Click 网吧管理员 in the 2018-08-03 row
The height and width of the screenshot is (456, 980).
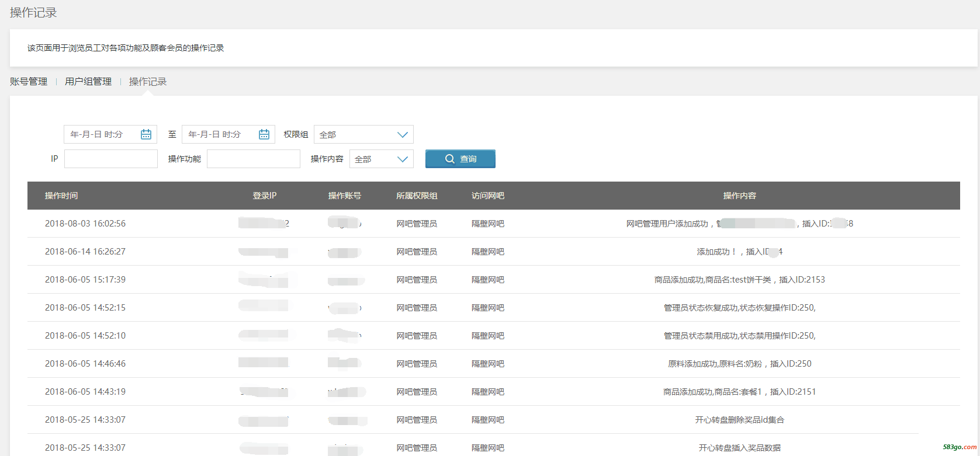point(417,224)
